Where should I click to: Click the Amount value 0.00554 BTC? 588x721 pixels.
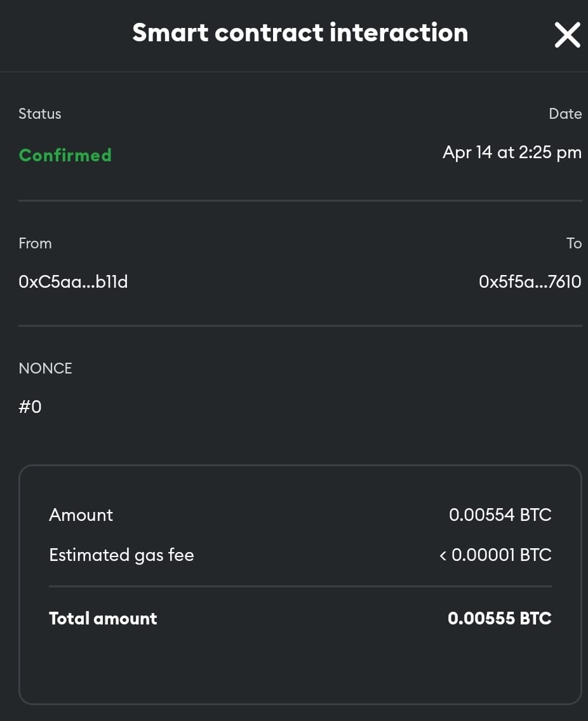coord(500,515)
